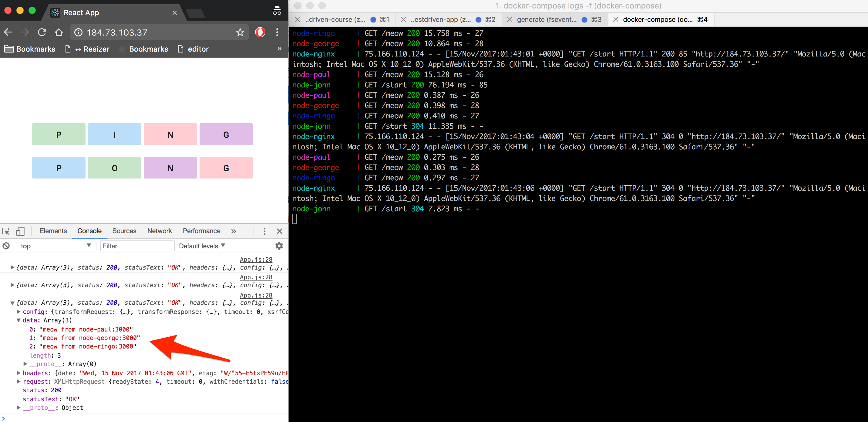The width and height of the screenshot is (868, 422).
Task: Open console settings gear
Action: [x=279, y=246]
